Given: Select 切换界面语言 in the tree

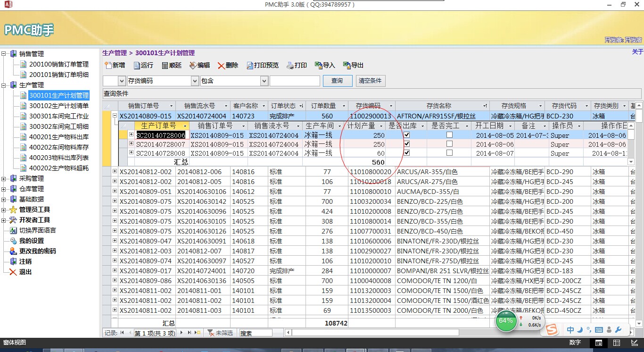Looking at the screenshot, I should coord(38,230).
